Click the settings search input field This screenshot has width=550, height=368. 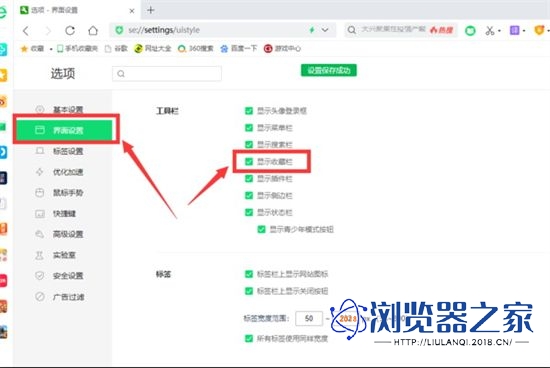point(167,74)
